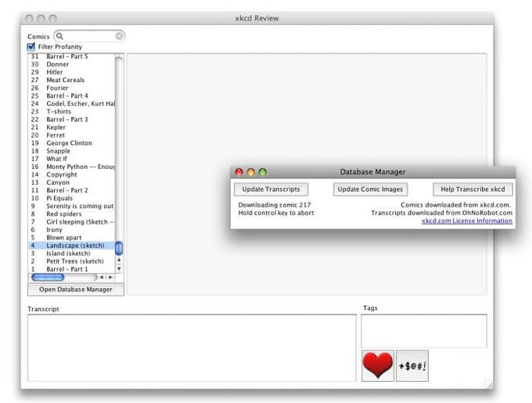Select comic 24 Godel, Escher, Kurt Hal
The width and height of the screenshot is (532, 403).
72,103
